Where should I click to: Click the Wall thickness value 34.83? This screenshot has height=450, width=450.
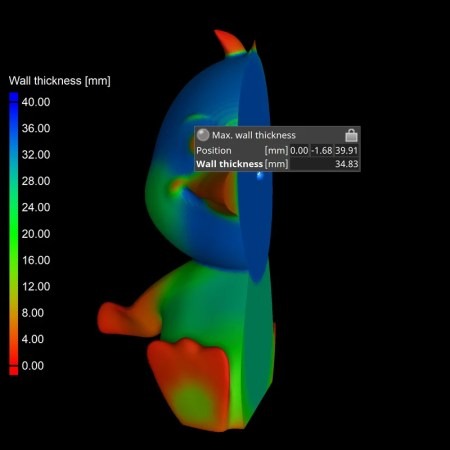pos(347,164)
